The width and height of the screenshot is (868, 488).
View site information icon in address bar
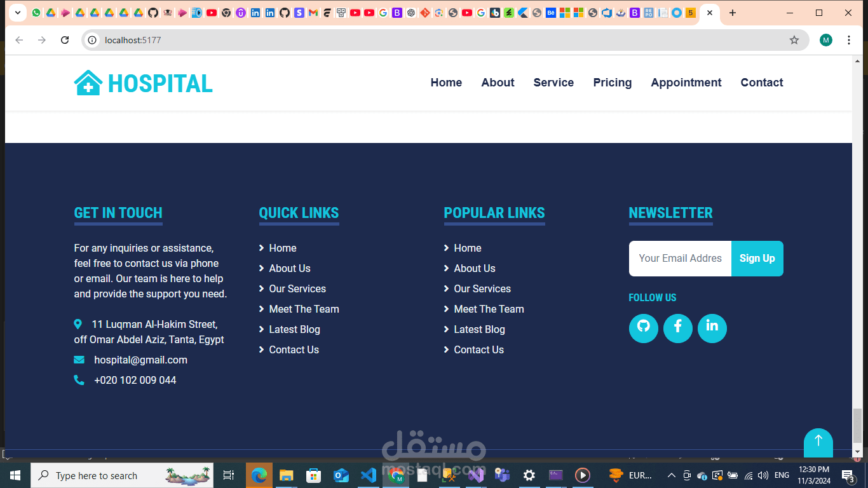[x=92, y=40]
